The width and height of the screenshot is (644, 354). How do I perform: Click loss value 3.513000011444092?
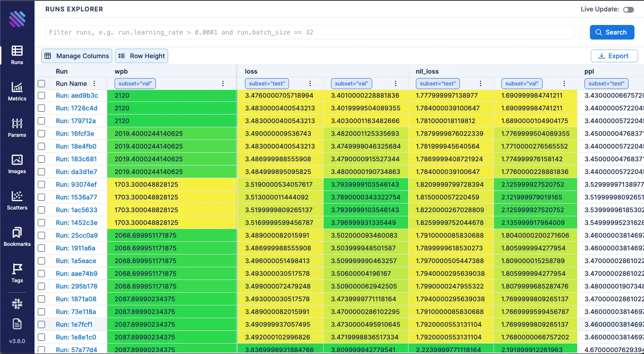point(277,197)
